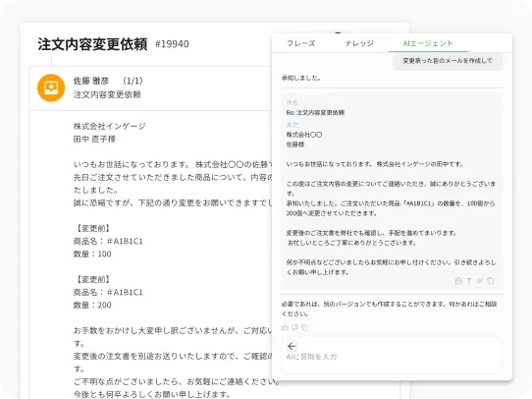Click the lines icon under the generated reply
The width and height of the screenshot is (532, 399).
(479, 281)
